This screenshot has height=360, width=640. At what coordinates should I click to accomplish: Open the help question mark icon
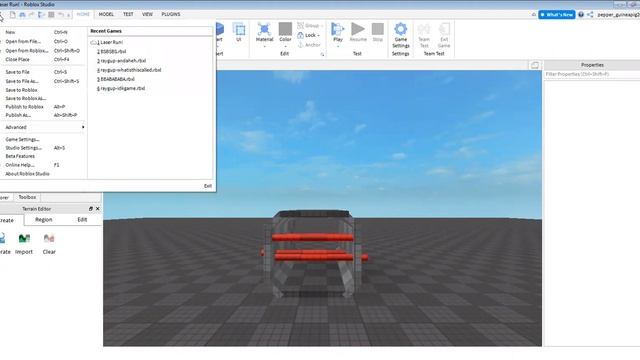pyautogui.click(x=581, y=15)
